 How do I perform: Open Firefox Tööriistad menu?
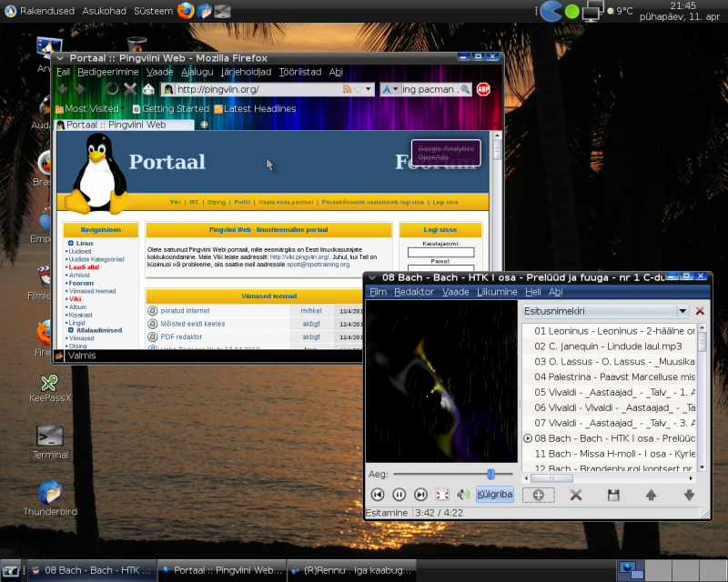click(x=300, y=72)
